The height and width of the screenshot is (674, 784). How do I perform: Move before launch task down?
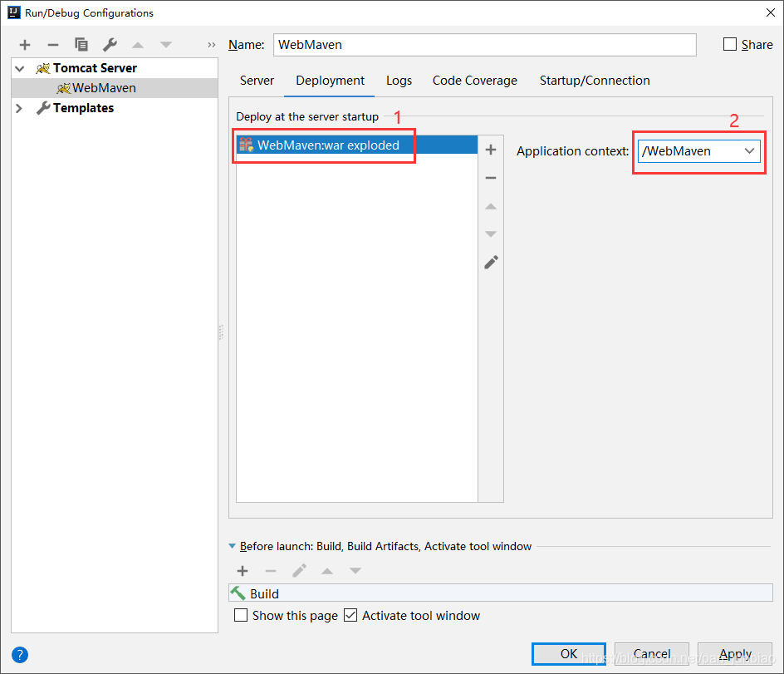tap(355, 571)
